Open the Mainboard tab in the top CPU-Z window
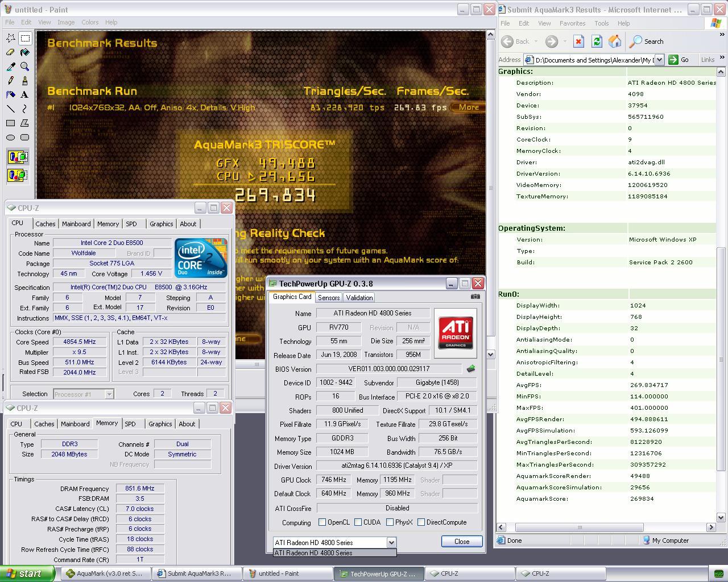 tap(76, 224)
